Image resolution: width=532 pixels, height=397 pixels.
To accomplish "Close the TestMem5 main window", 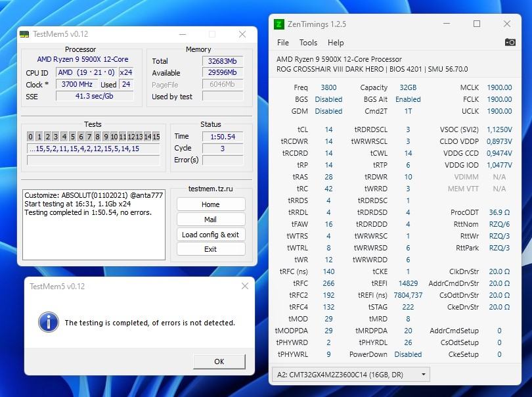I will pyautogui.click(x=242, y=34).
